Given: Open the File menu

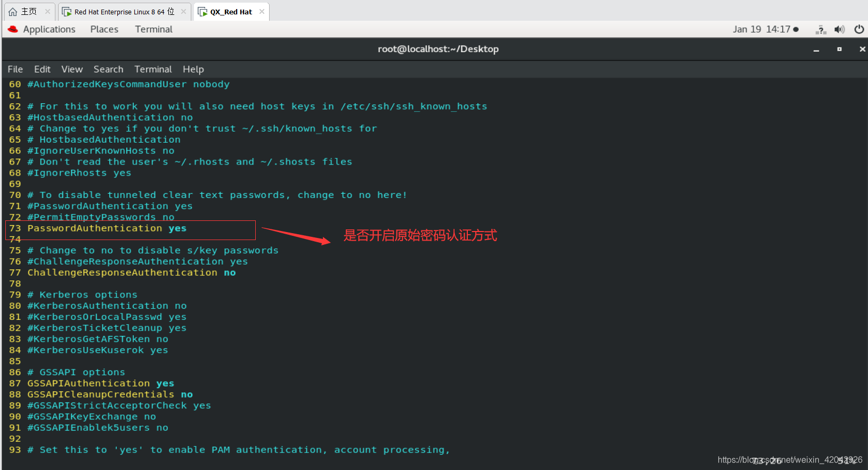Looking at the screenshot, I should (15, 69).
